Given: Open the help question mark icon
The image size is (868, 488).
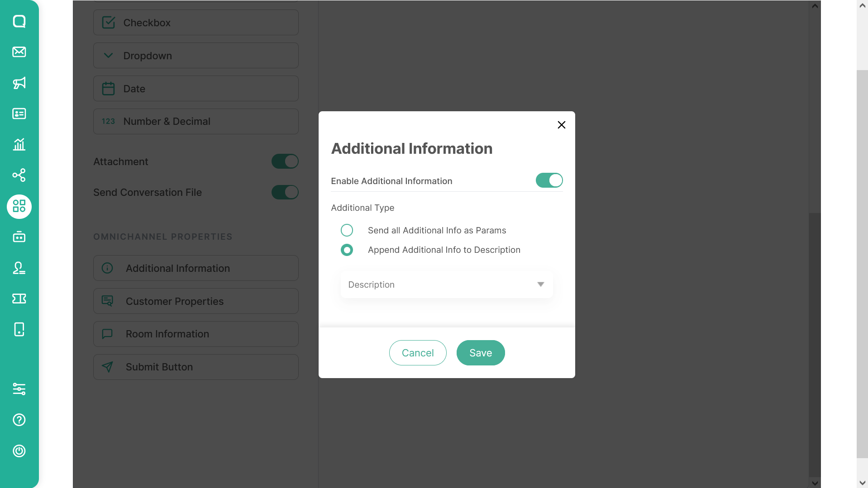Looking at the screenshot, I should point(19,420).
